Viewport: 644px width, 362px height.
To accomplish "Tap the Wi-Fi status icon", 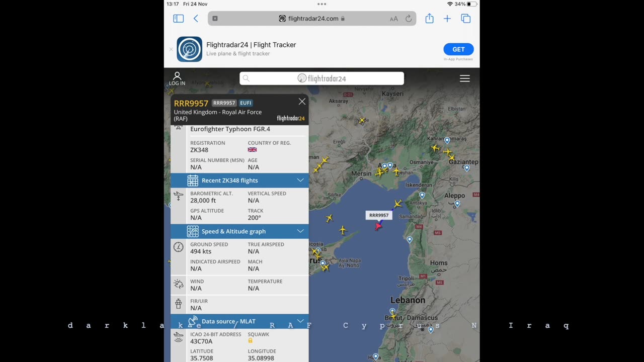I will coord(450,4).
